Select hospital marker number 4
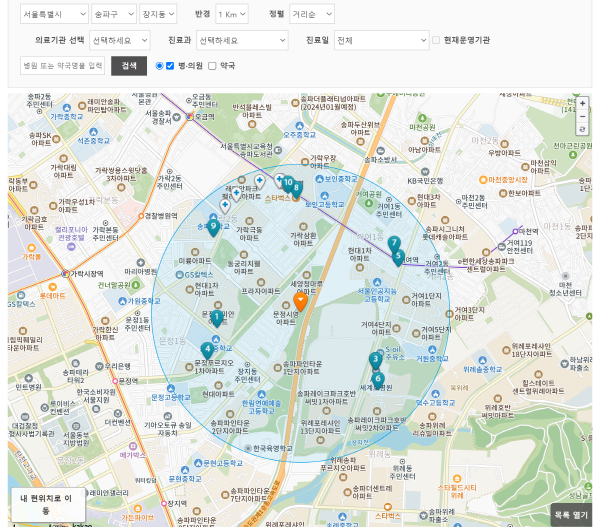 click(207, 350)
